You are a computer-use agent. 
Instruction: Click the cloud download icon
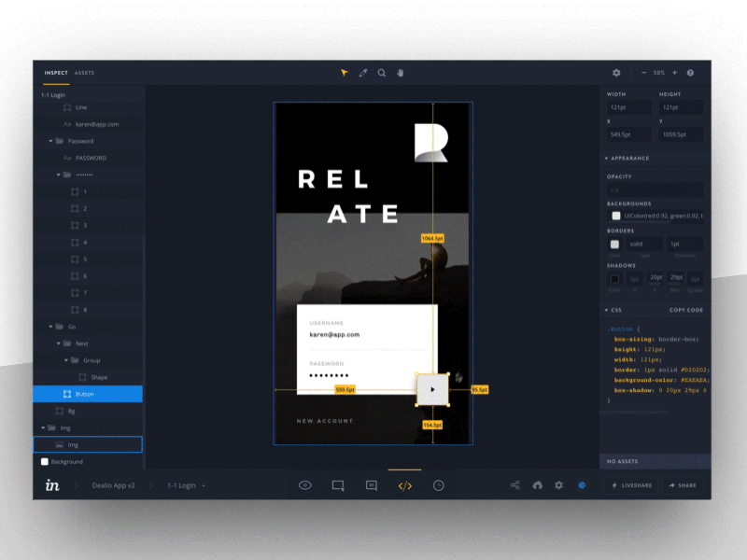point(538,485)
